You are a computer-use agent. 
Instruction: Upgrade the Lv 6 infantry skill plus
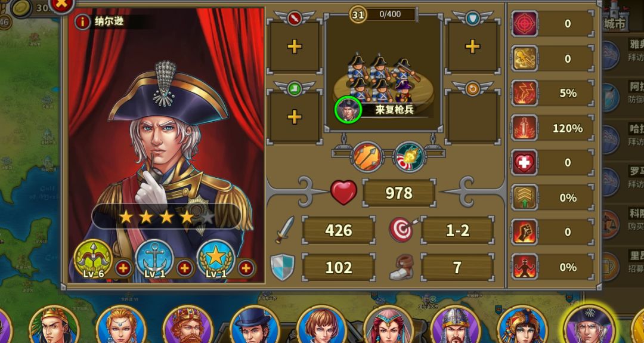coord(123,268)
